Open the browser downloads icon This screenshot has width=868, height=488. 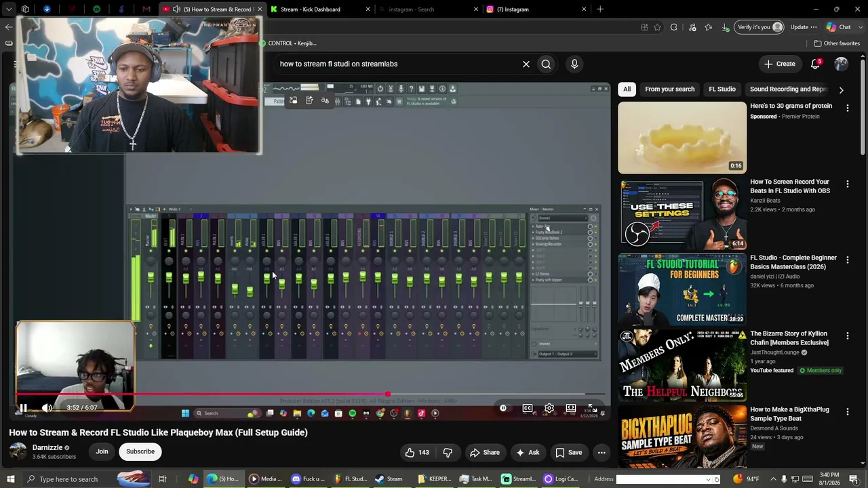tap(725, 27)
